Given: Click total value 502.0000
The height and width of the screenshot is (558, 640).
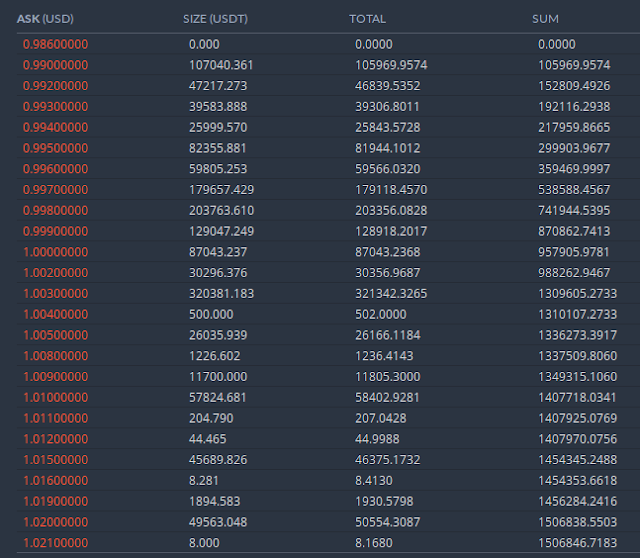Looking at the screenshot, I should click(x=380, y=314).
